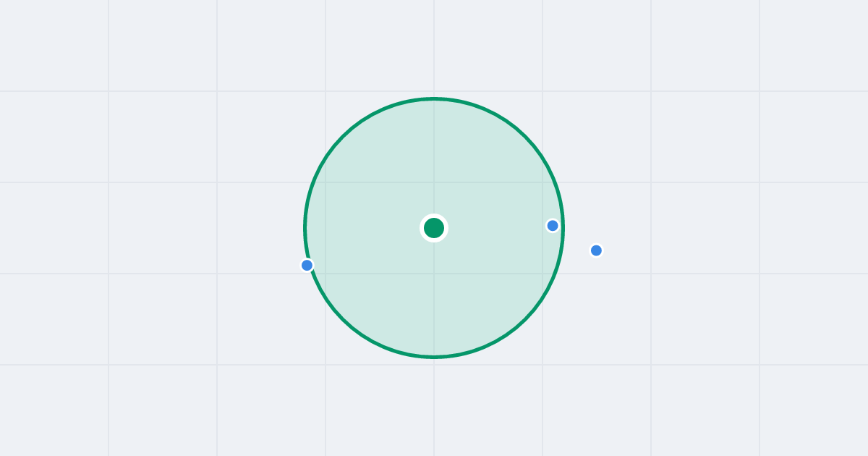Select the blue dot on circle's left edge
The width and height of the screenshot is (868, 456).
[307, 266]
